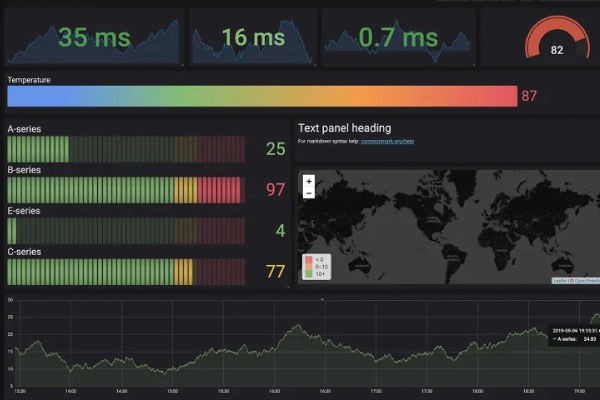Click the Leaflet attribution link on map
Viewport: 600px width, 400px height.
click(x=559, y=281)
